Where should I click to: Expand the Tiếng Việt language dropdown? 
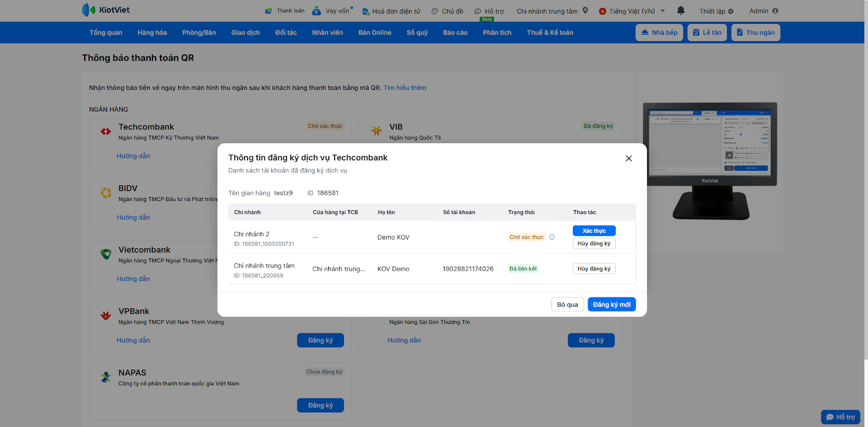[x=662, y=11]
